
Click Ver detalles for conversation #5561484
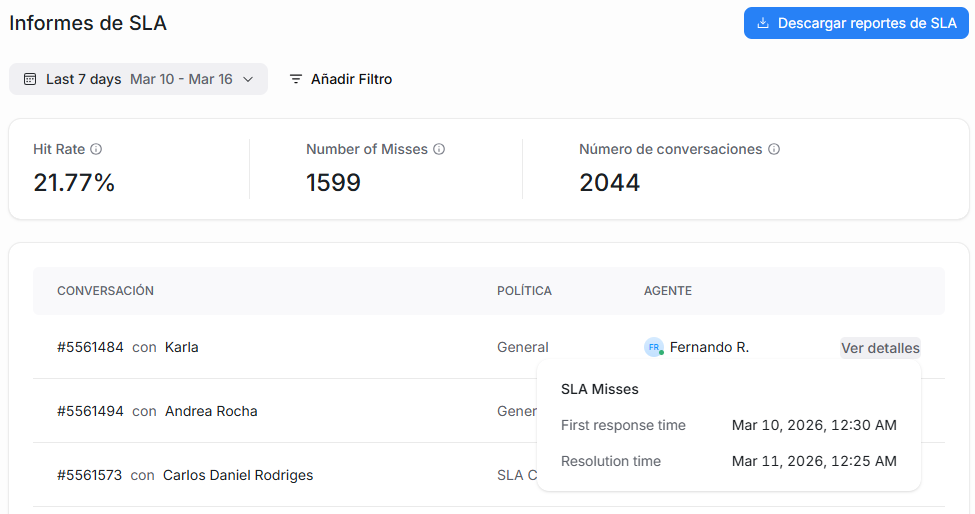pos(880,348)
